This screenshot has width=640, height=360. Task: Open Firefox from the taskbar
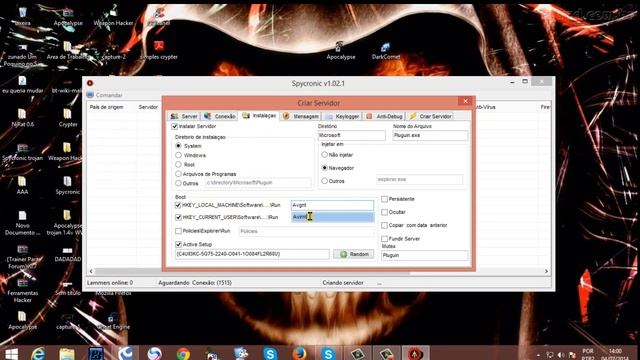click(299, 353)
